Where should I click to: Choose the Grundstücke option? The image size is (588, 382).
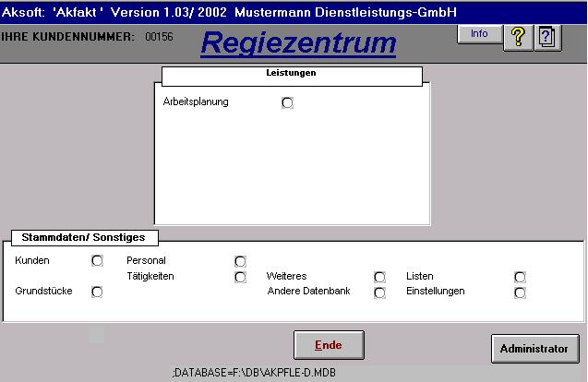coord(97,292)
